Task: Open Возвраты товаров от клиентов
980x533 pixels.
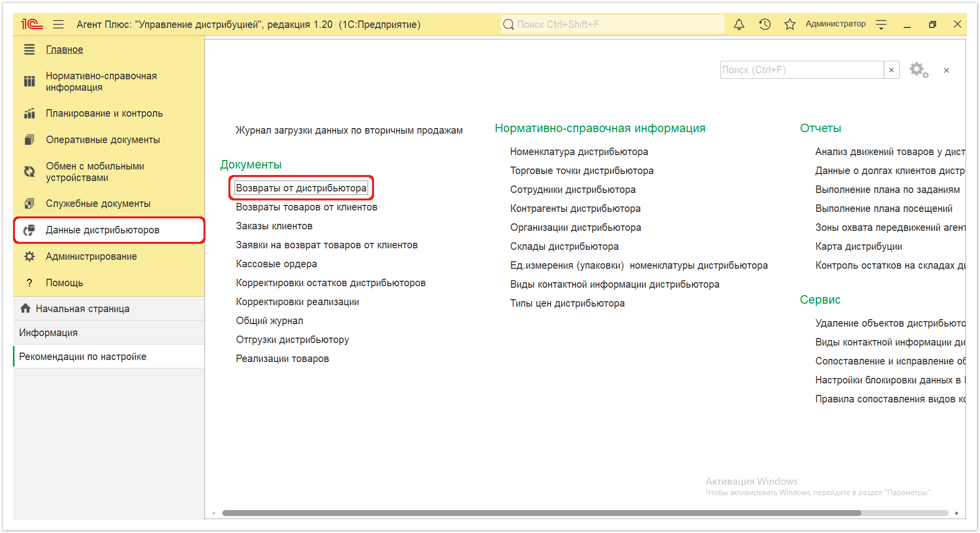Action: 307,207
